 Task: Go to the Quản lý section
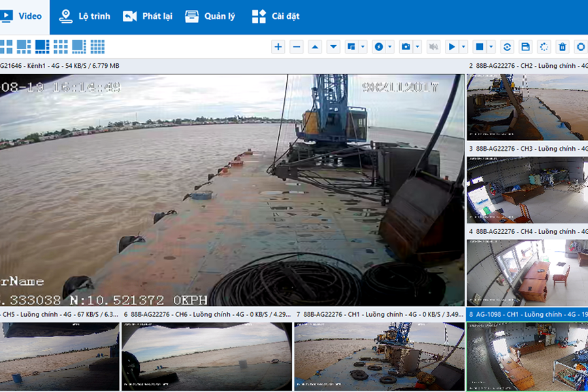(x=210, y=16)
